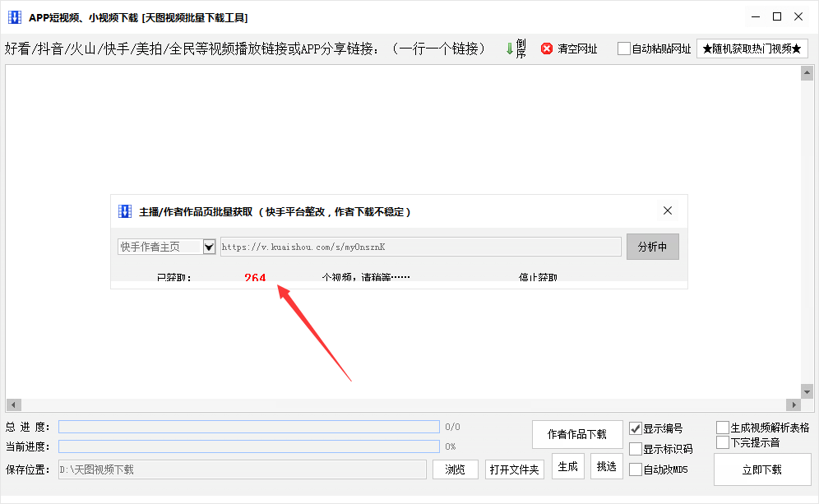The image size is (819, 504).
Task: Click the green 倒序 reverse-order arrow icon
Action: pos(509,49)
